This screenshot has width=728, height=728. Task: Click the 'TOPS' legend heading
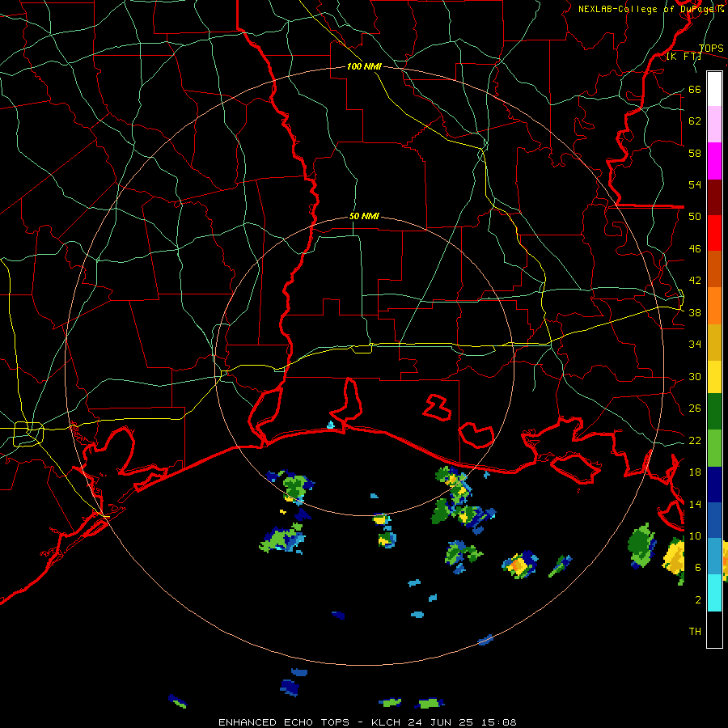(711, 49)
